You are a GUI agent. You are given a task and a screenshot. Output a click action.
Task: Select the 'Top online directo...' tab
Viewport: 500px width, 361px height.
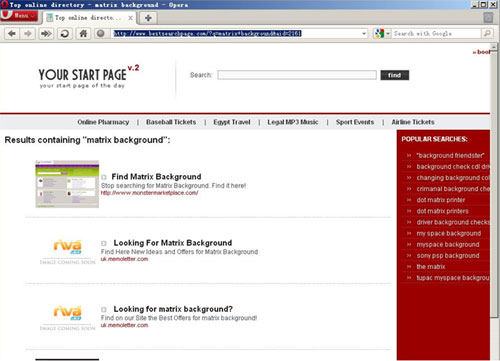pos(89,18)
